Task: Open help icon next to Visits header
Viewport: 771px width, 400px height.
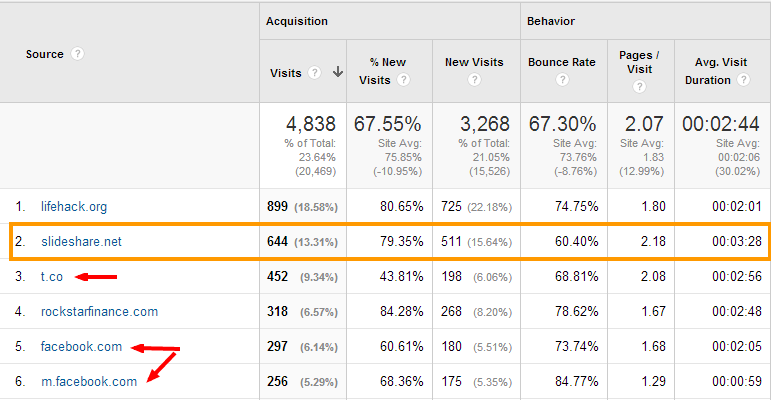Action: 314,73
